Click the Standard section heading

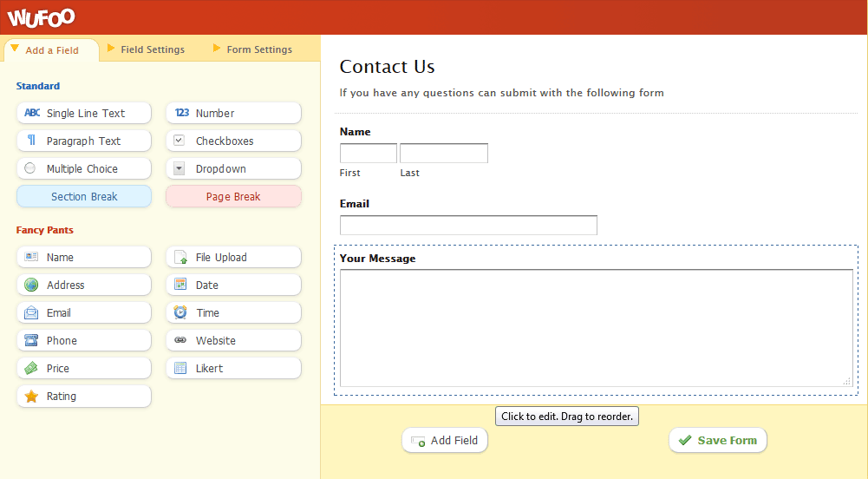37,86
